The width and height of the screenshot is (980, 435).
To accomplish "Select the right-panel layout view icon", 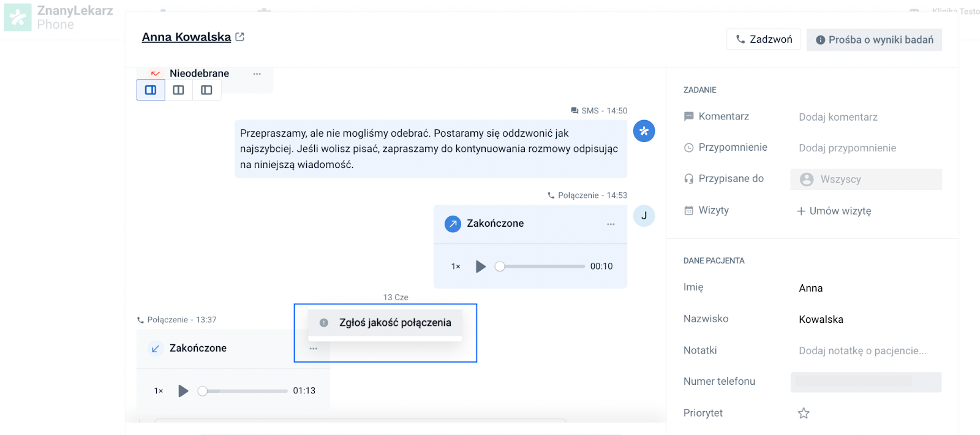I will (x=151, y=90).
